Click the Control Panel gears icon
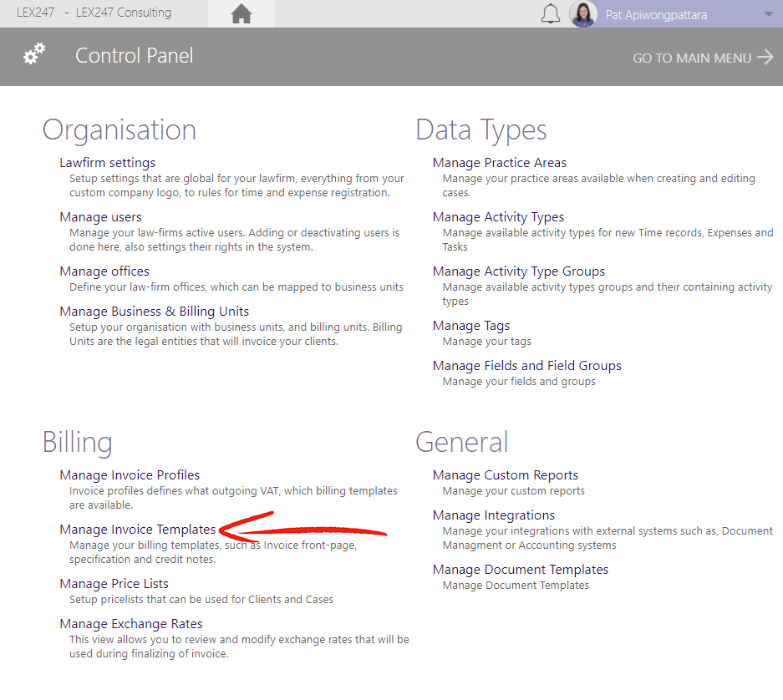783x700 pixels. [x=34, y=54]
